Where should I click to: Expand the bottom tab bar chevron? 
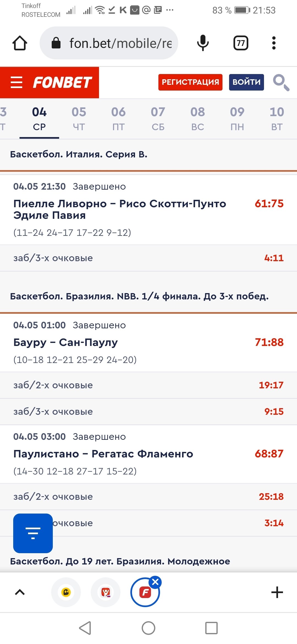coord(20,592)
